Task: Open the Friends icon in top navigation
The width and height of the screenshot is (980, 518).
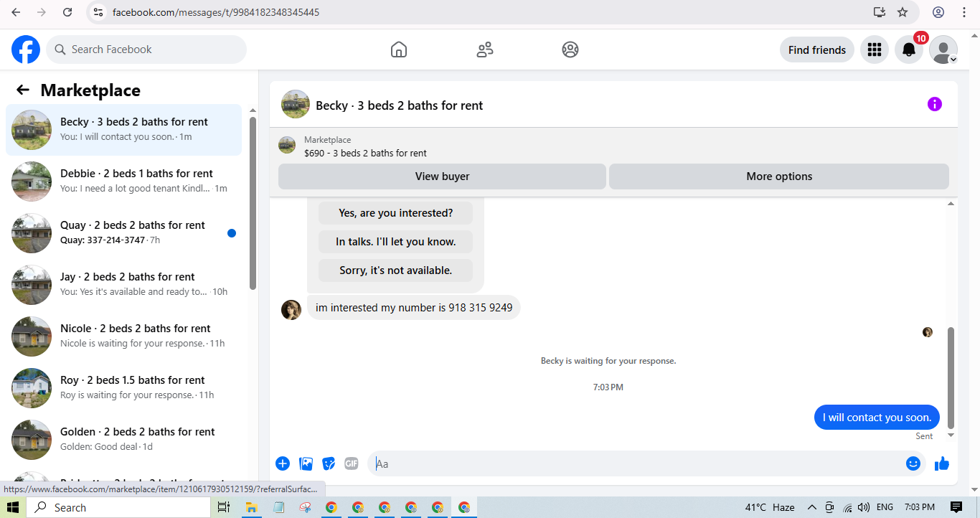Action: [x=485, y=50]
